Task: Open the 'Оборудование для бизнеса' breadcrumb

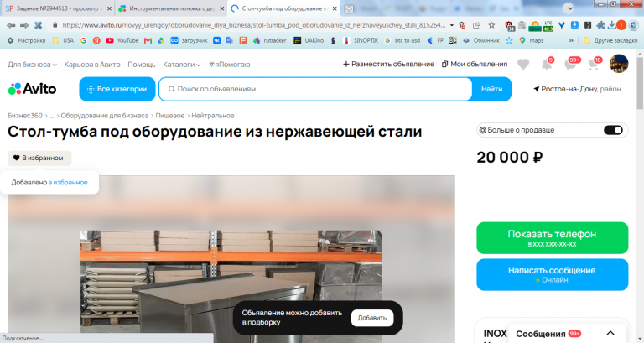Action: click(105, 116)
